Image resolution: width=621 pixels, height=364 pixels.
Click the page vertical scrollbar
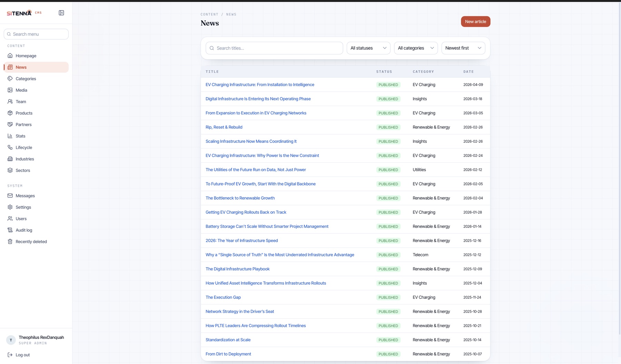point(619,169)
